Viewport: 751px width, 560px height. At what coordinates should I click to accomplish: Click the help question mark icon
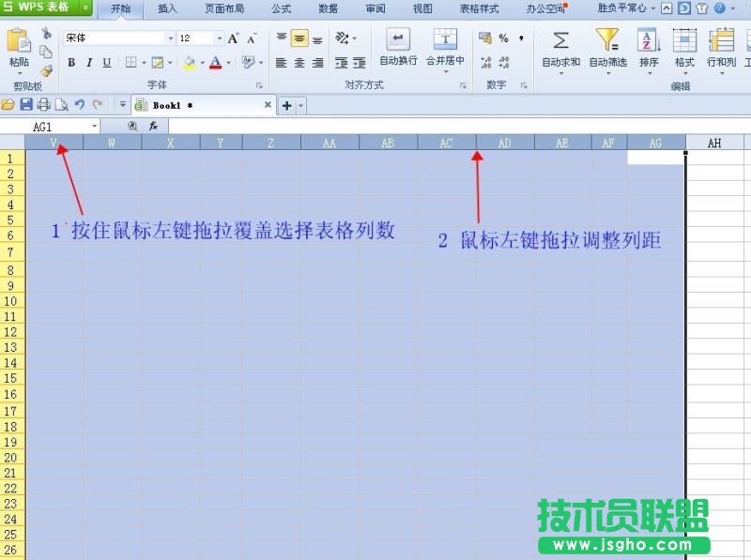coord(719,8)
